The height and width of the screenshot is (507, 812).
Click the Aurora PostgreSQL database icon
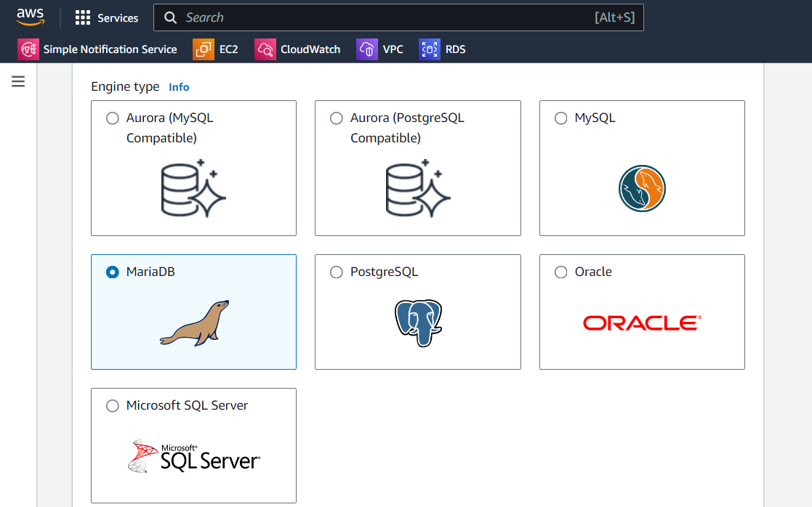click(418, 188)
